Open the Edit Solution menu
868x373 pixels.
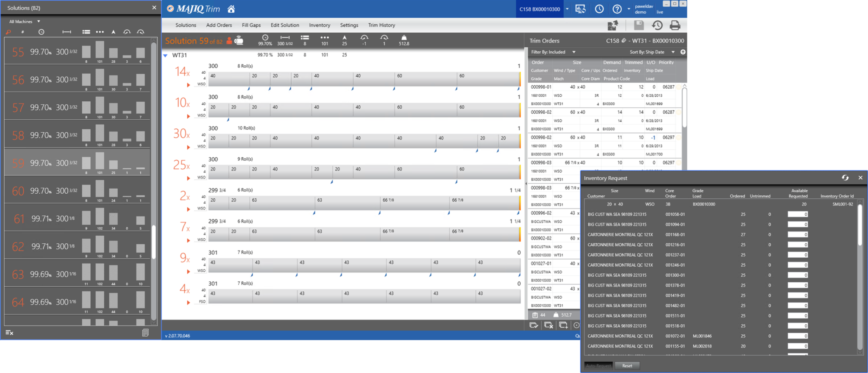tap(285, 25)
